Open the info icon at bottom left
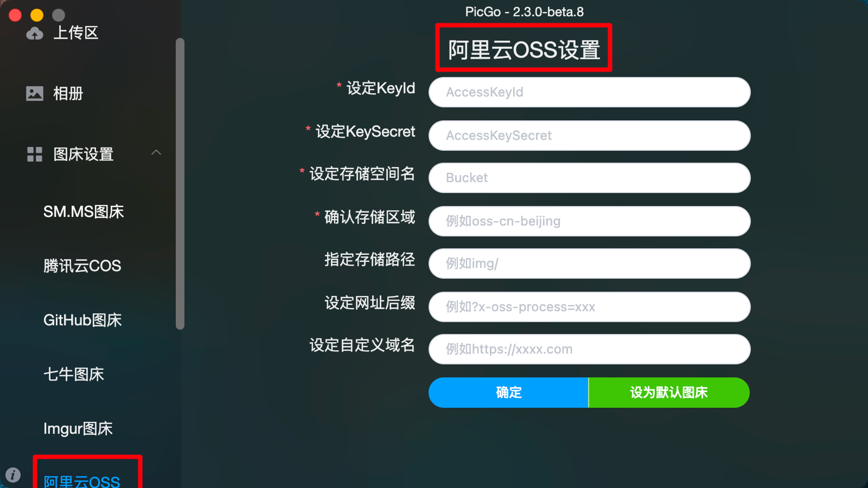The width and height of the screenshot is (868, 488). click(13, 475)
